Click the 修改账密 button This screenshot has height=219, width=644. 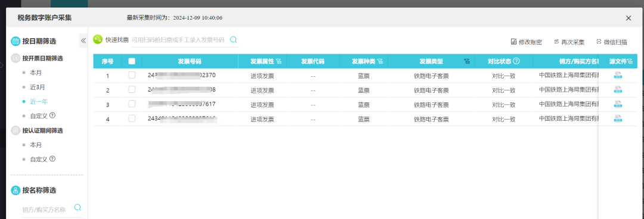point(527,42)
